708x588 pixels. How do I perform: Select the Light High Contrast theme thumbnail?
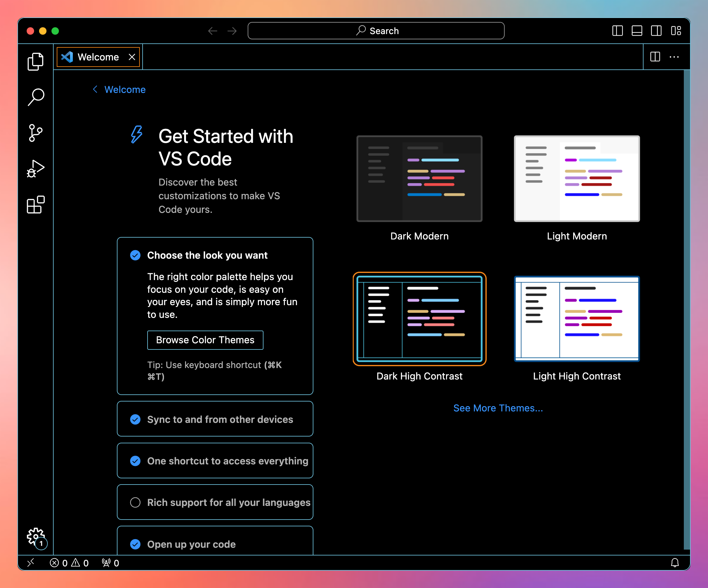click(x=577, y=319)
